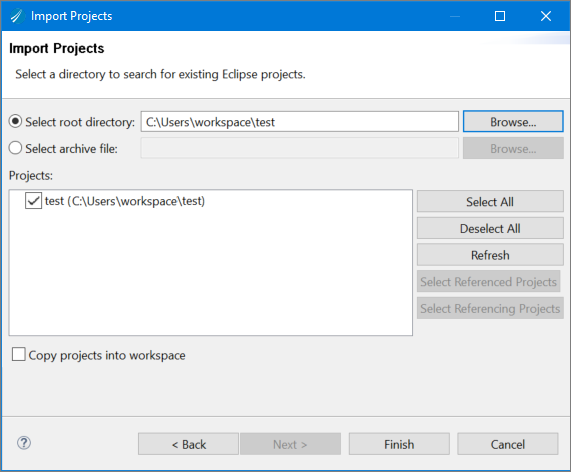Click Select Referenced Projects

click(x=488, y=282)
